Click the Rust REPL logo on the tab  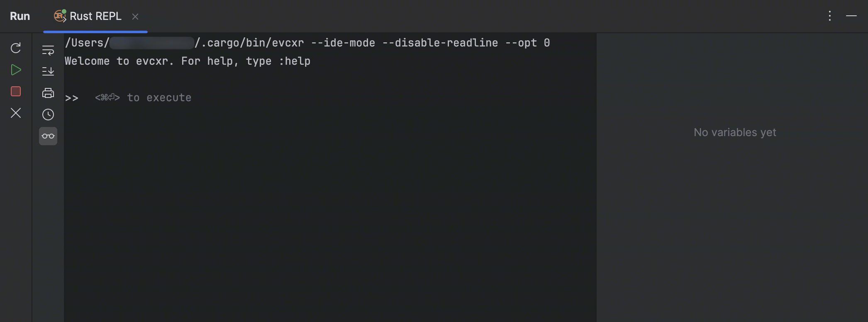pyautogui.click(x=60, y=16)
